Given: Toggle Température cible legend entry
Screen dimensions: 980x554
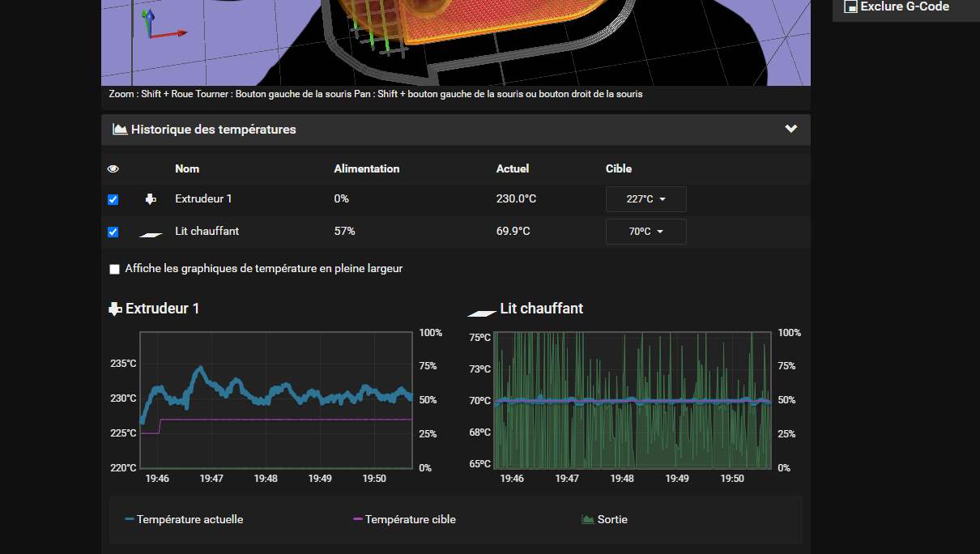Looking at the screenshot, I should pos(405,519).
